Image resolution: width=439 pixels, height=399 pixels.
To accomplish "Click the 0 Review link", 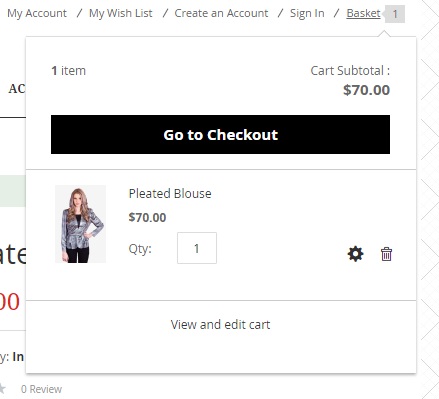I will pos(41,389).
